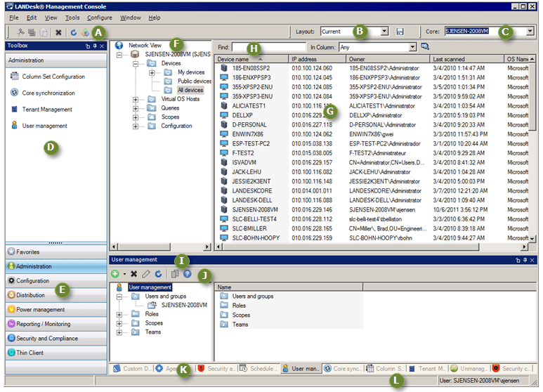Expand Teams node in User management tree
543x392 pixels.
click(119, 333)
